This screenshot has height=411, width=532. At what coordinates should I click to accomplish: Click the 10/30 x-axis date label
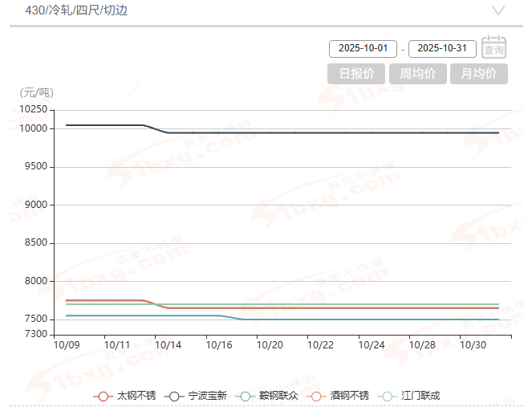click(473, 345)
